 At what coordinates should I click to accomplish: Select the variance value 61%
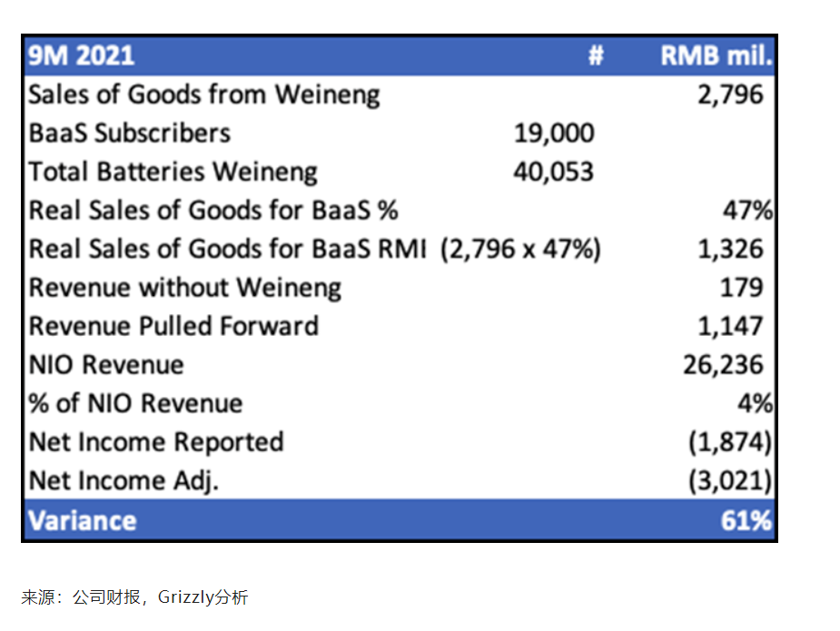coord(746,520)
